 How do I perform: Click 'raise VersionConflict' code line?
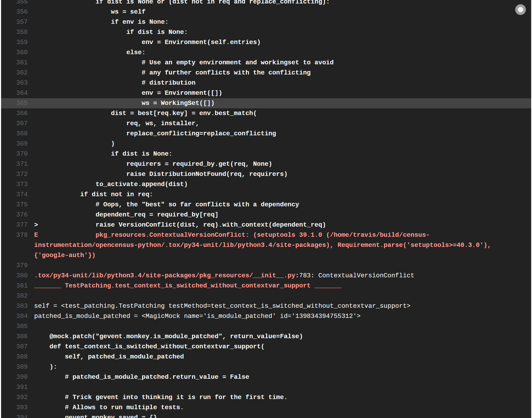click(210, 225)
